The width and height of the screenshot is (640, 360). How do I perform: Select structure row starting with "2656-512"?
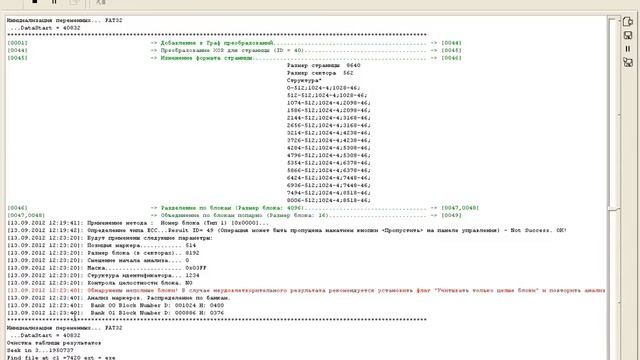pyautogui.click(x=329, y=125)
